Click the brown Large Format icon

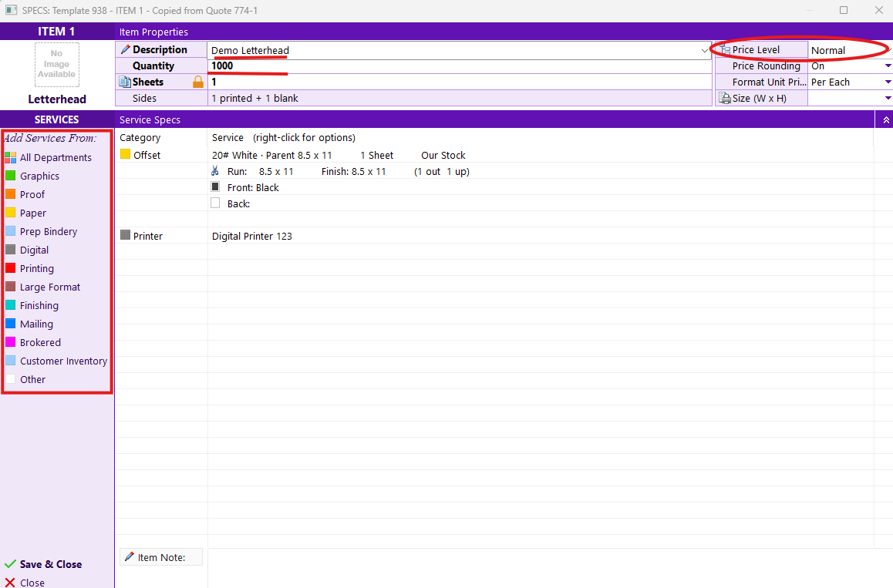point(10,287)
